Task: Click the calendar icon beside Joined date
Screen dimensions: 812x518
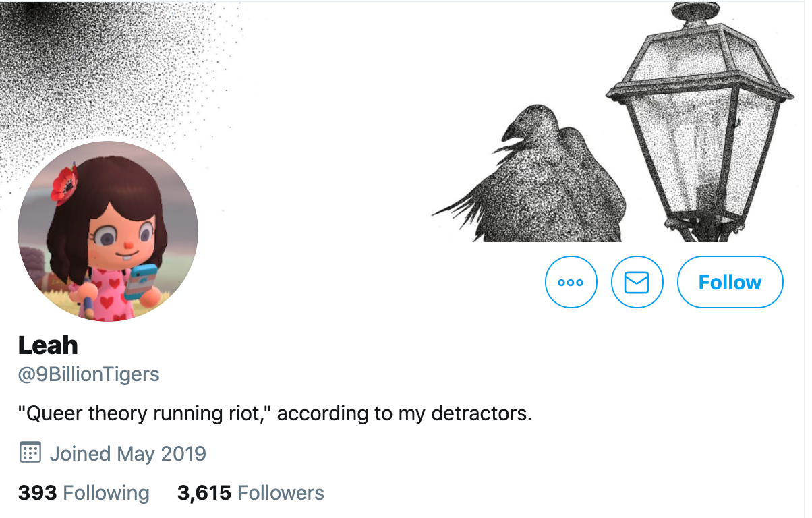Action: [30, 453]
